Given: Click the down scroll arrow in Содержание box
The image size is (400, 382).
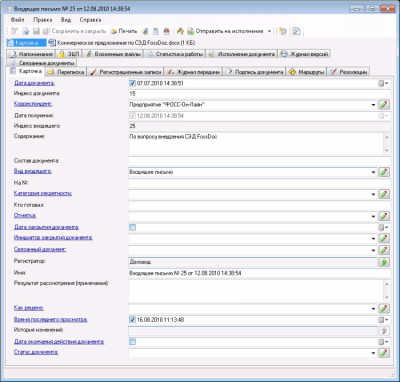Looking at the screenshot, I should (387, 152).
